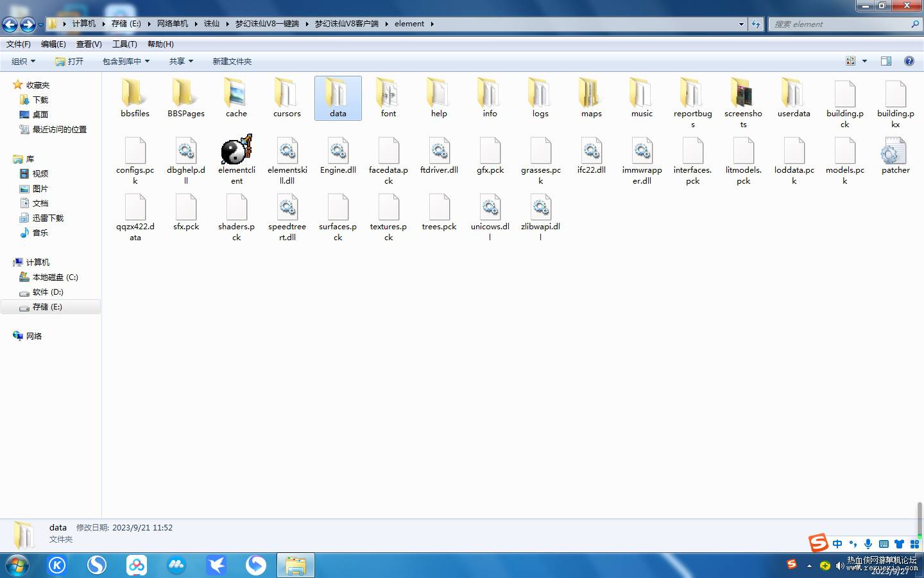Select the unicows.dll file icon
The width and height of the screenshot is (924, 578).
pyautogui.click(x=490, y=207)
